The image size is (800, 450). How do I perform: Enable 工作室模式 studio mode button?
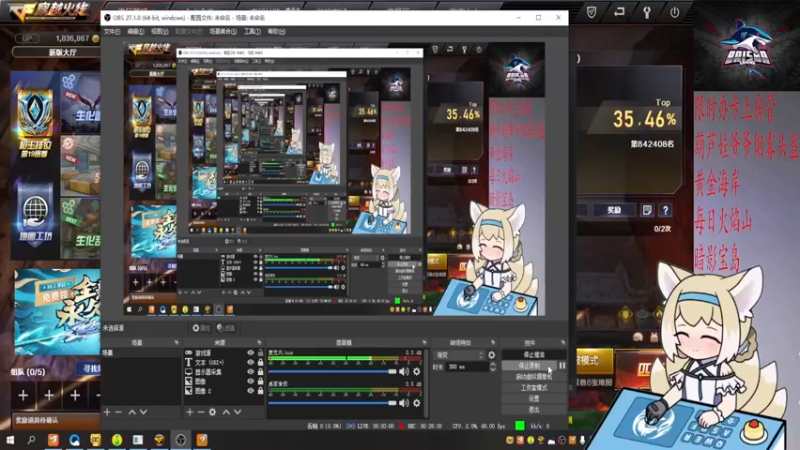coord(534,388)
